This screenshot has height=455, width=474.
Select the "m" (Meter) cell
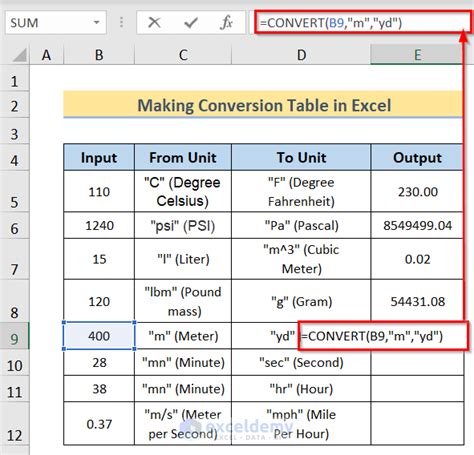coord(183,336)
